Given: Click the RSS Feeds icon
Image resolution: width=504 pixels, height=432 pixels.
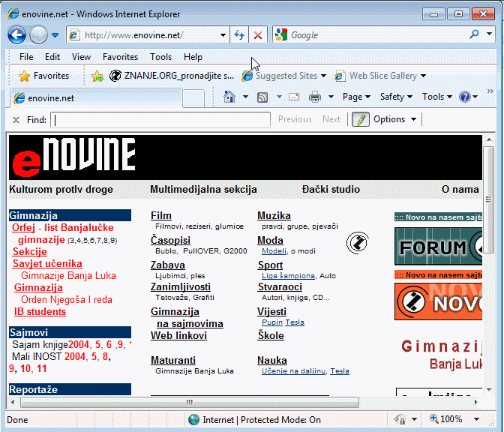Looking at the screenshot, I should [263, 97].
